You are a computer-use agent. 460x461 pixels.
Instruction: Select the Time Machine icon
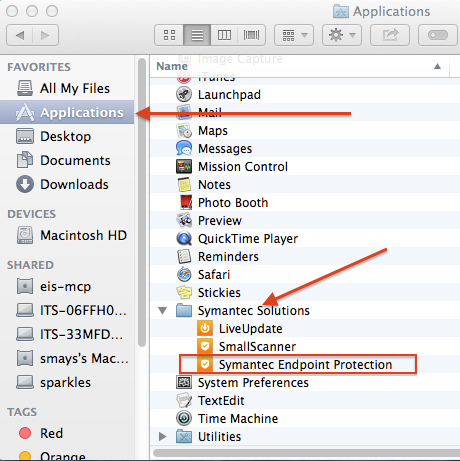tap(184, 418)
